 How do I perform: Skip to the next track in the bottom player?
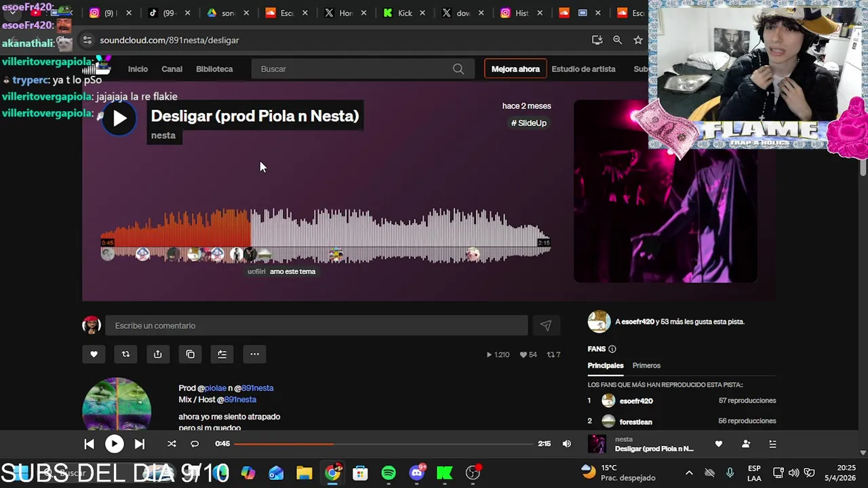tap(139, 444)
